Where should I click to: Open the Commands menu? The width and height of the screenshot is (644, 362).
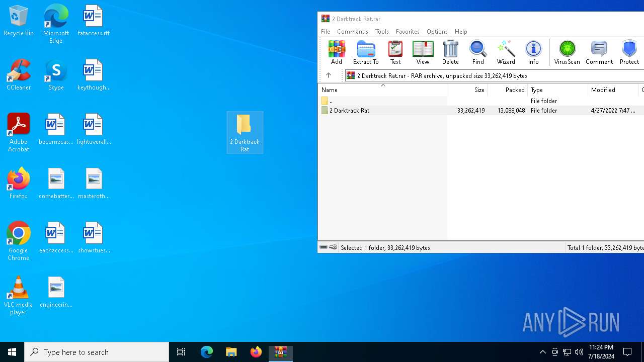353,31
